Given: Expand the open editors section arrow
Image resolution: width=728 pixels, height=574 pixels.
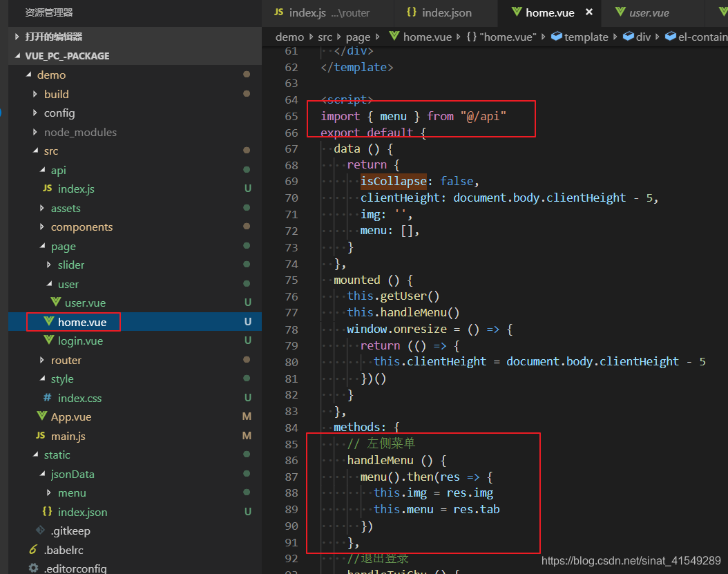Looking at the screenshot, I should 17,37.
